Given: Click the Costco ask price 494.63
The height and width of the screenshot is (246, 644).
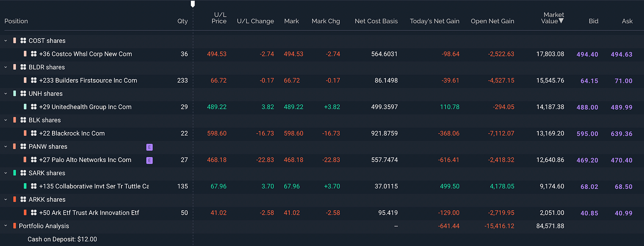Looking at the screenshot, I should tap(621, 54).
